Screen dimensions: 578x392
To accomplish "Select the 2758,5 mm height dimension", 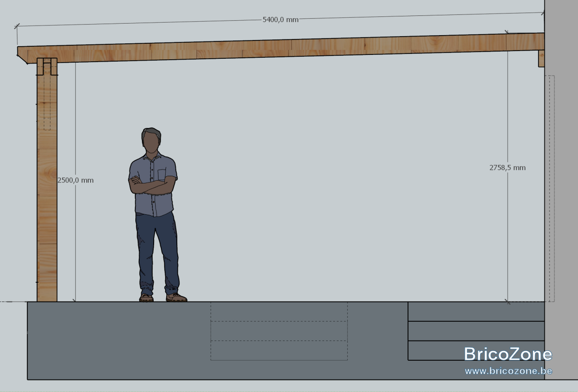I will coord(507,168).
